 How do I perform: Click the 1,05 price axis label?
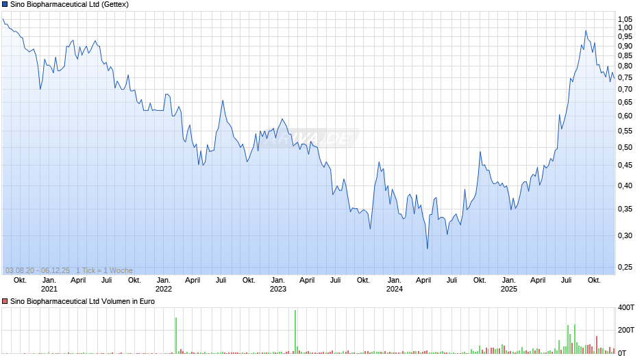click(x=625, y=19)
